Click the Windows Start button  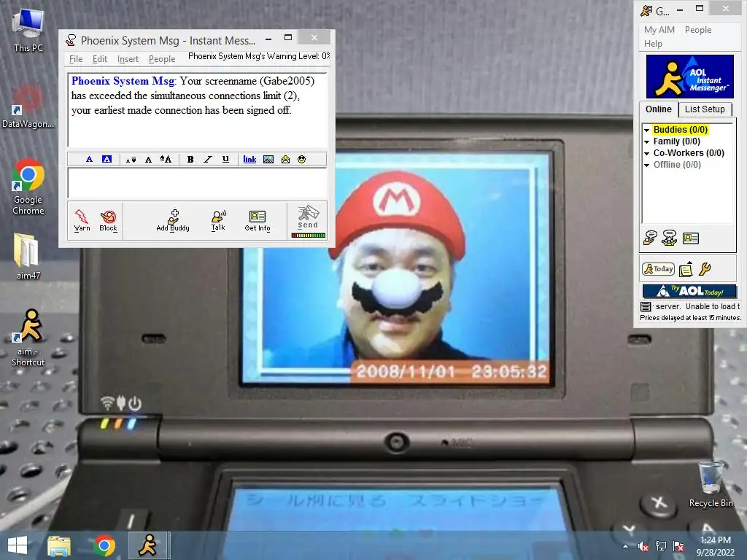18,545
